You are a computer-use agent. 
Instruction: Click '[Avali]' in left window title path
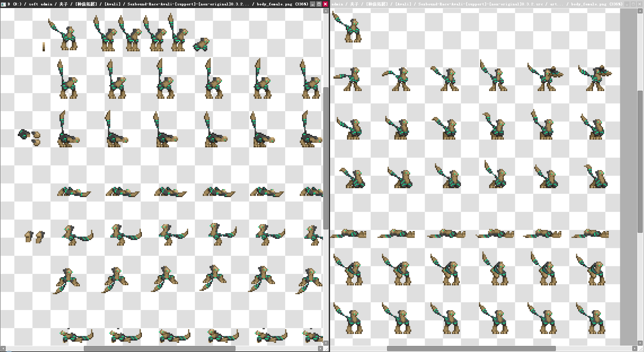[x=112, y=4]
